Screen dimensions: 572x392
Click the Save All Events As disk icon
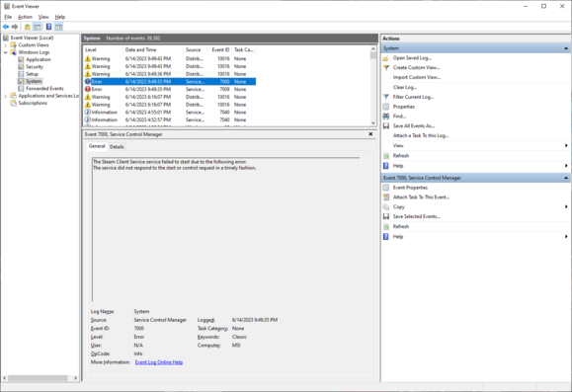click(x=386, y=125)
